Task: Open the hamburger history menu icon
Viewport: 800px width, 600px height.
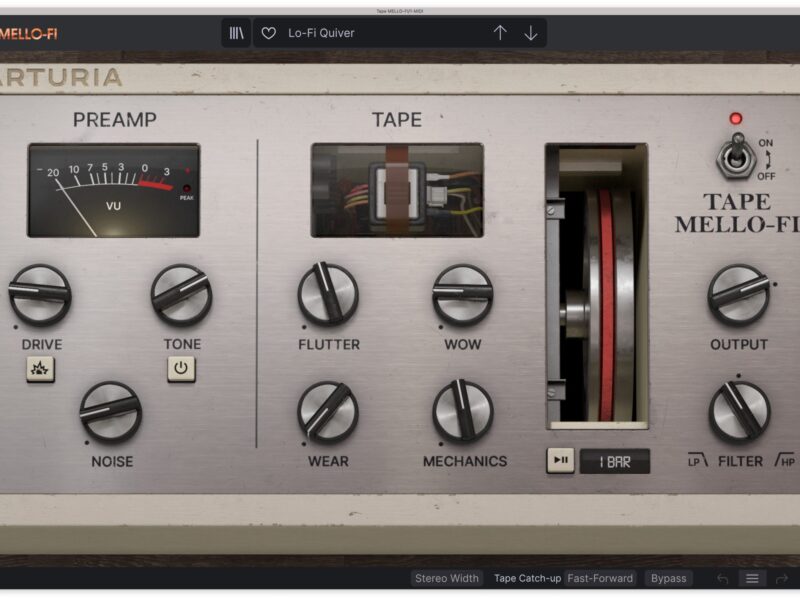Action: coord(752,578)
